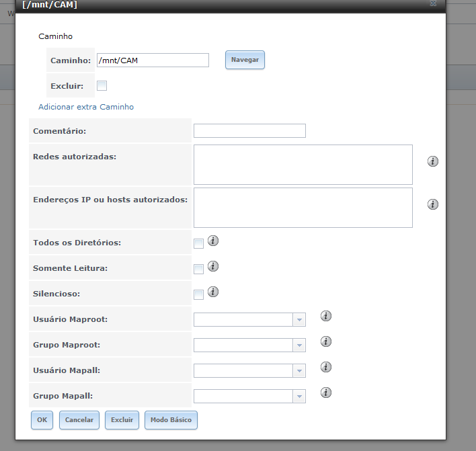Image resolution: width=476 pixels, height=451 pixels.
Task: Show info for Silencioso option
Action: (x=213, y=292)
